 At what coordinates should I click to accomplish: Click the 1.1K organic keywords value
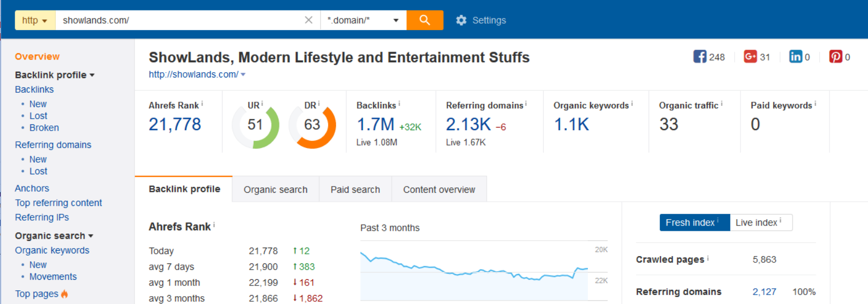571,124
